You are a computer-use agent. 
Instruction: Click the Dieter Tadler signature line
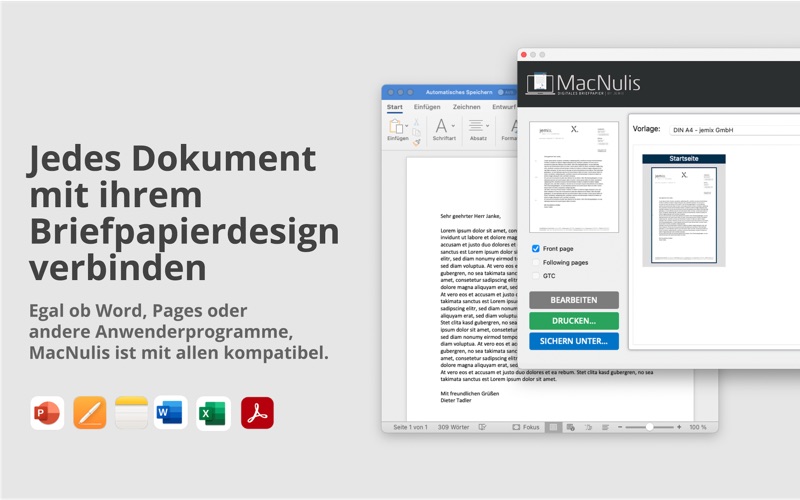456,401
